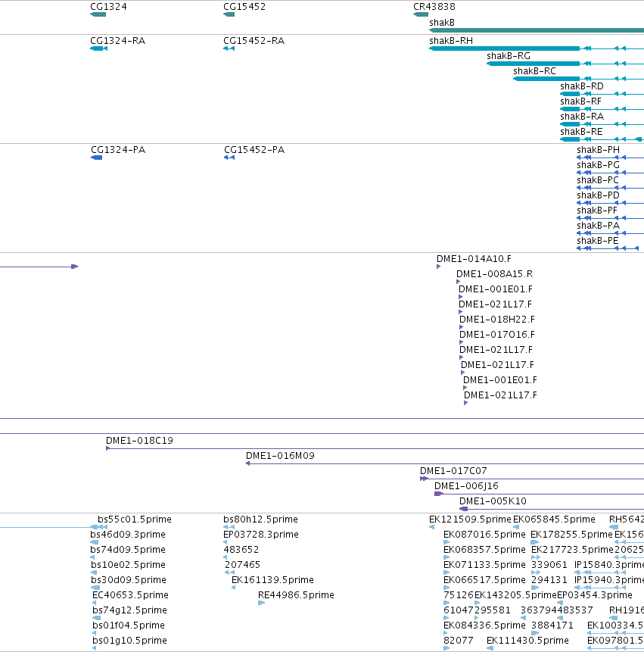Click the EK111430.5prime EST label

coord(527,641)
